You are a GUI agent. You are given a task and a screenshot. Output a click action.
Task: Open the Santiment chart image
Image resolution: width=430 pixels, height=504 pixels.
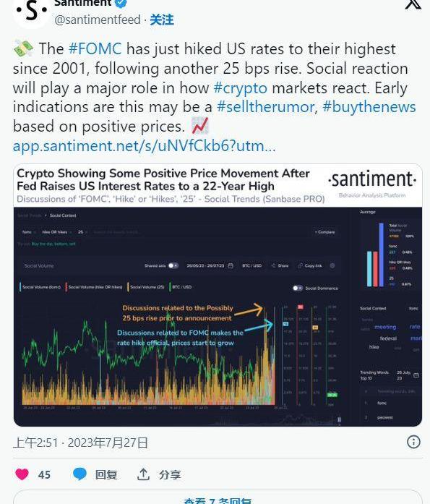point(218,295)
